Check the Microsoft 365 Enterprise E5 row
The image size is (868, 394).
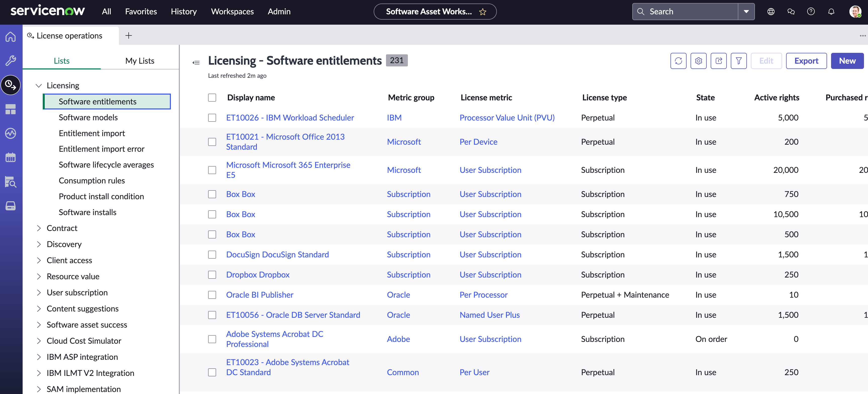click(212, 170)
